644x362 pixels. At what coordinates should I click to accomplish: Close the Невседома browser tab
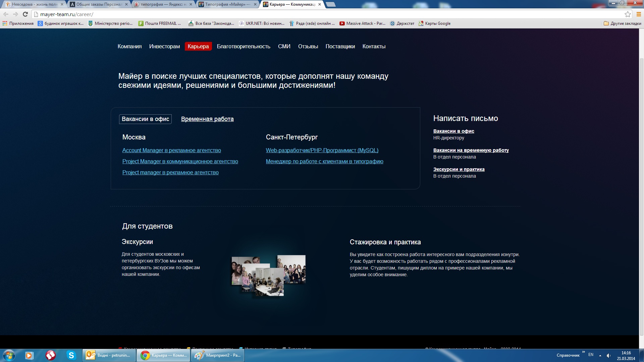coord(62,4)
